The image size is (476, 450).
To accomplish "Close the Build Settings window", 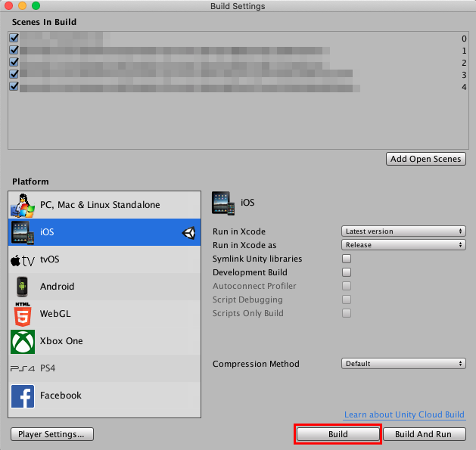I will (x=8, y=6).
